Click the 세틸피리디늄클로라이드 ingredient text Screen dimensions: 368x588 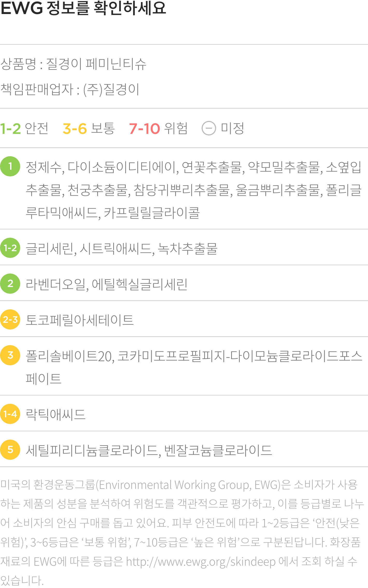point(92,450)
